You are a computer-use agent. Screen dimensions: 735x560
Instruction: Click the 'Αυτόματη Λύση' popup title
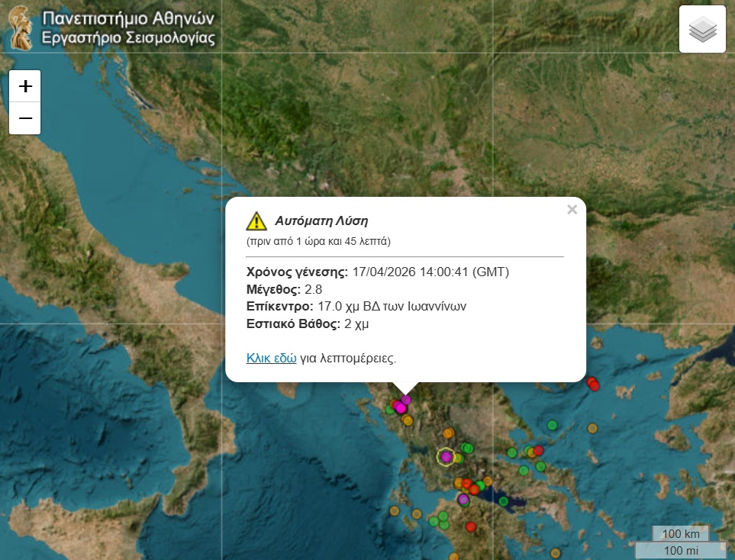point(321,221)
